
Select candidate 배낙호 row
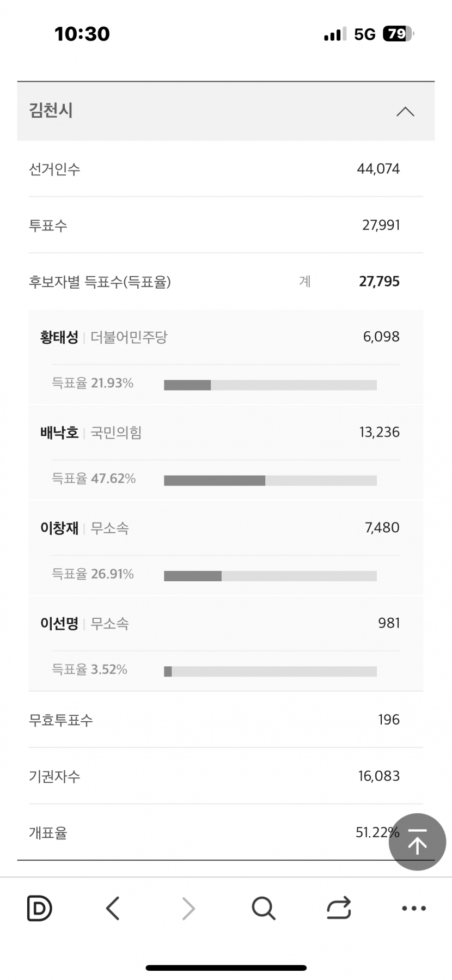point(226,433)
